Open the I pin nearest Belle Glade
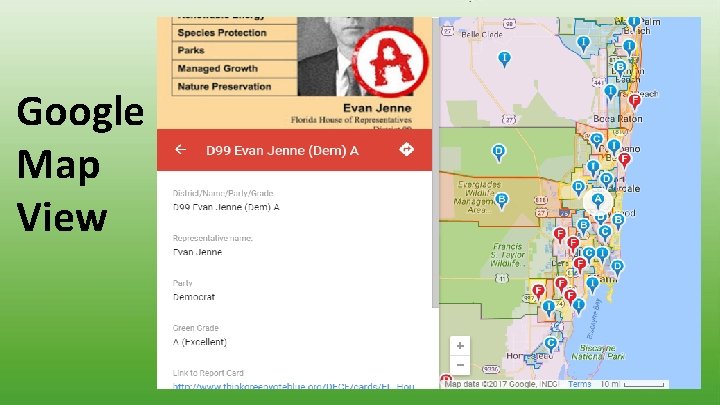The width and height of the screenshot is (720, 405). [504, 59]
